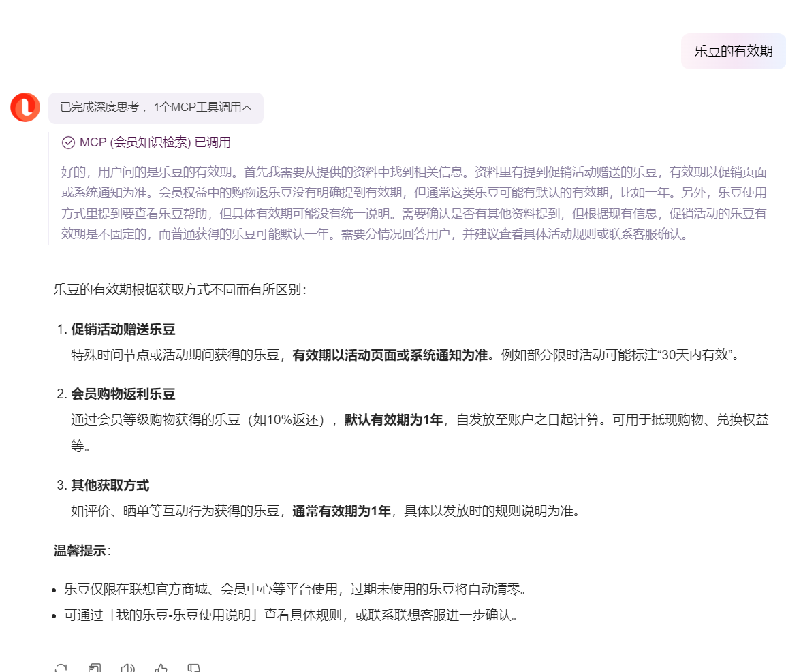Click the bold text 通常有效期为1年
This screenshot has height=672, width=786.
tap(342, 511)
